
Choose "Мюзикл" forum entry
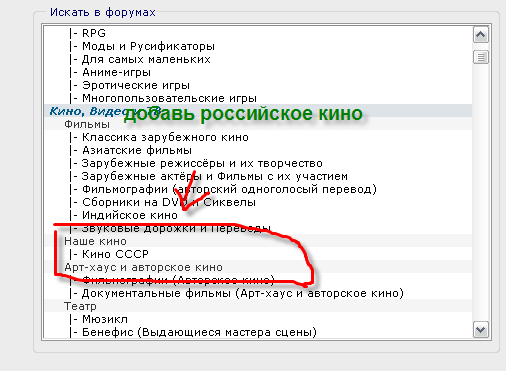pyautogui.click(x=258, y=319)
